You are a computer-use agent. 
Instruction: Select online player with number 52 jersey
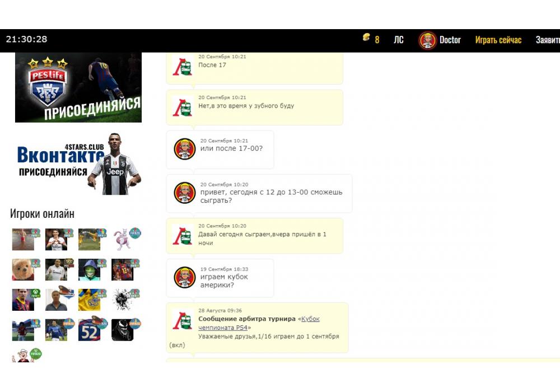89,330
